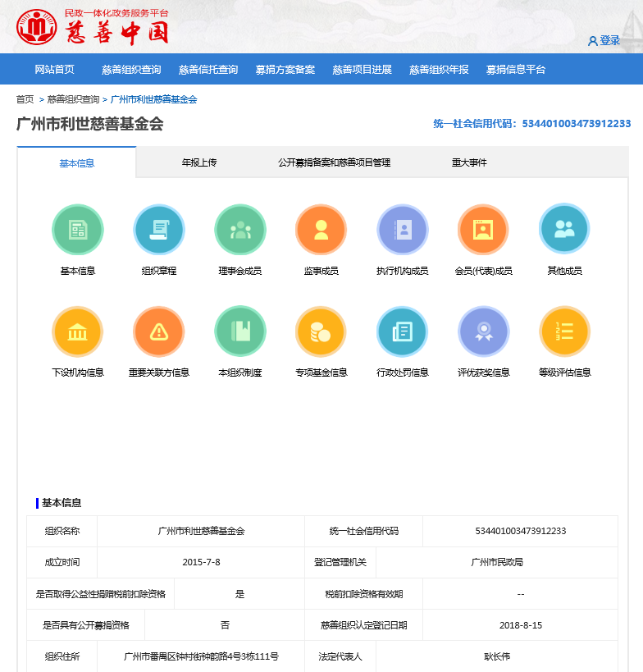Image resolution: width=643 pixels, height=672 pixels.
Task: Select the 本组织制度 book icon
Action: coord(240,331)
